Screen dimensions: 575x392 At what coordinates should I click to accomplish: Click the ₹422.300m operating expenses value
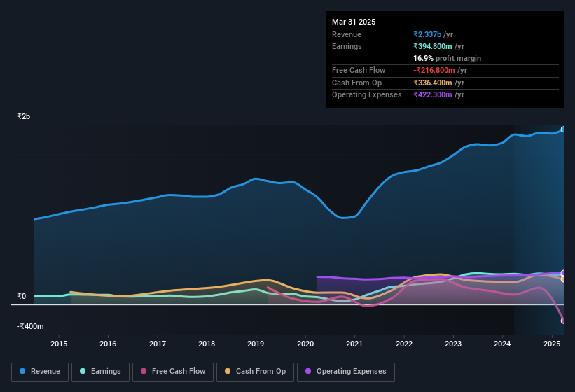433,94
